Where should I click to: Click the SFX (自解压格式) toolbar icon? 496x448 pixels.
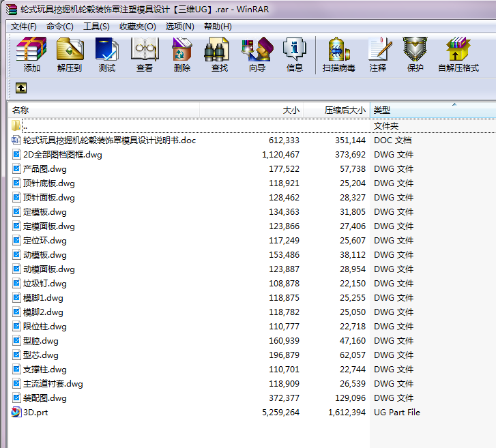tap(458, 48)
